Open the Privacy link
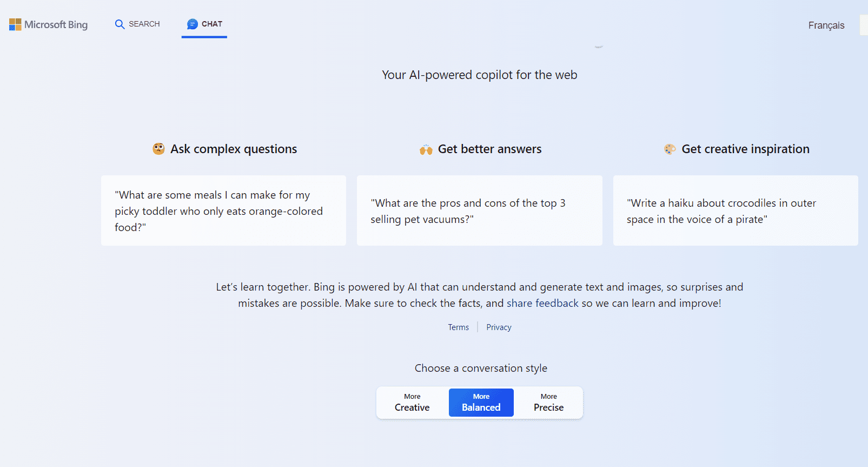The width and height of the screenshot is (868, 467). (499, 327)
